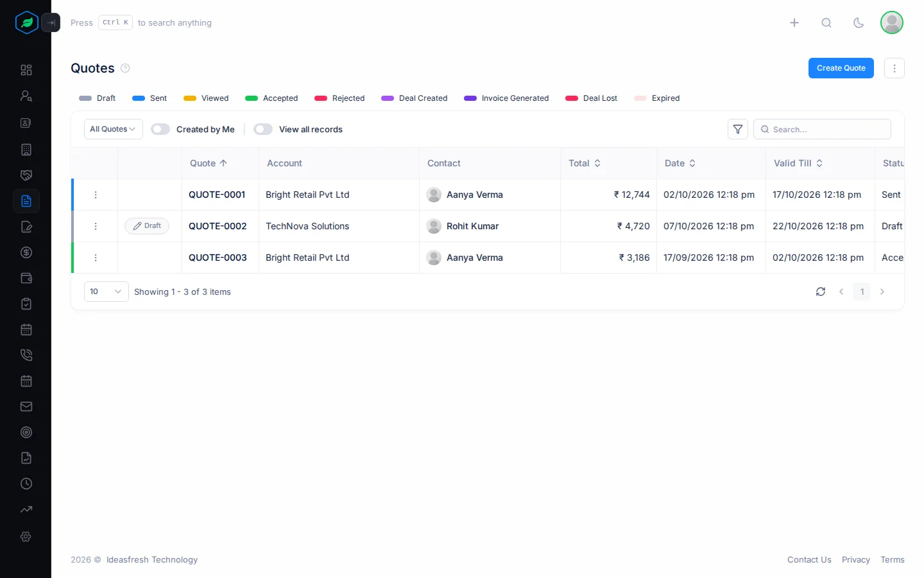Click the Create Quote button
This screenshot has width=924, height=578.
pos(841,68)
